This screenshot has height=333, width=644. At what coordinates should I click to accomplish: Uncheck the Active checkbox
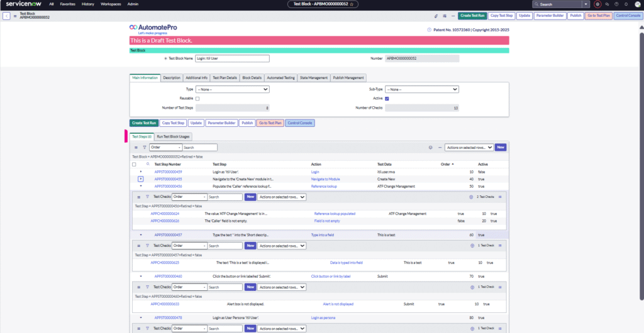(x=387, y=99)
